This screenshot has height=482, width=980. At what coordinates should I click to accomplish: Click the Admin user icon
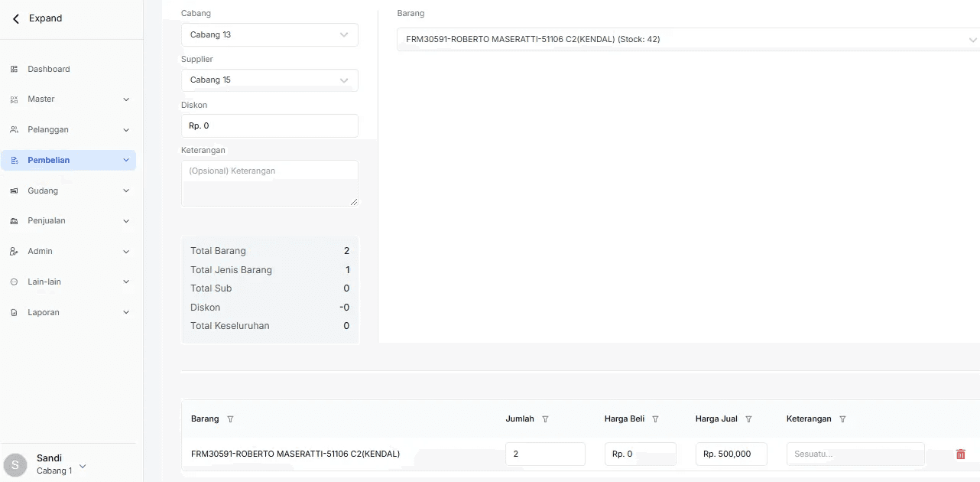click(x=14, y=251)
